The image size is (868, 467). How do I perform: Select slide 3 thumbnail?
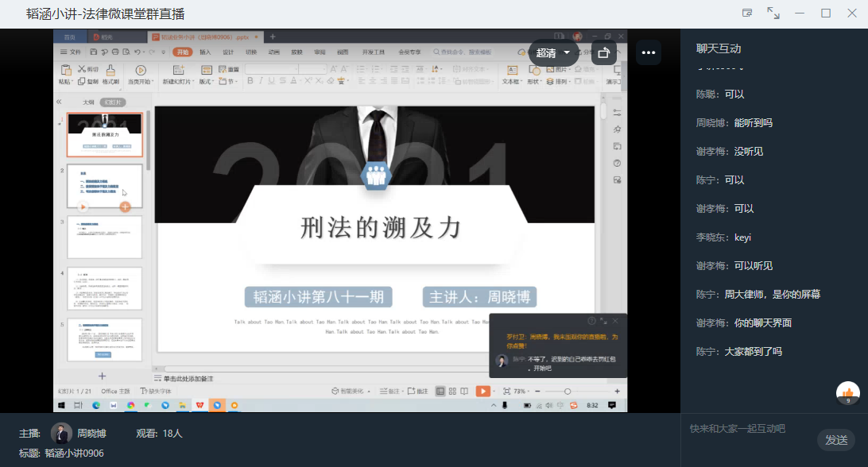(x=105, y=237)
